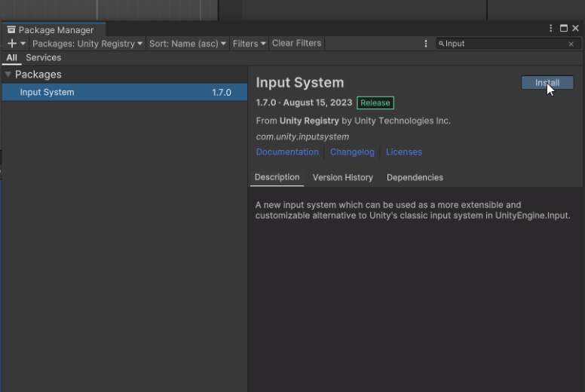
Task: Open the Packages: Unity Registry dropdown
Action: point(87,44)
